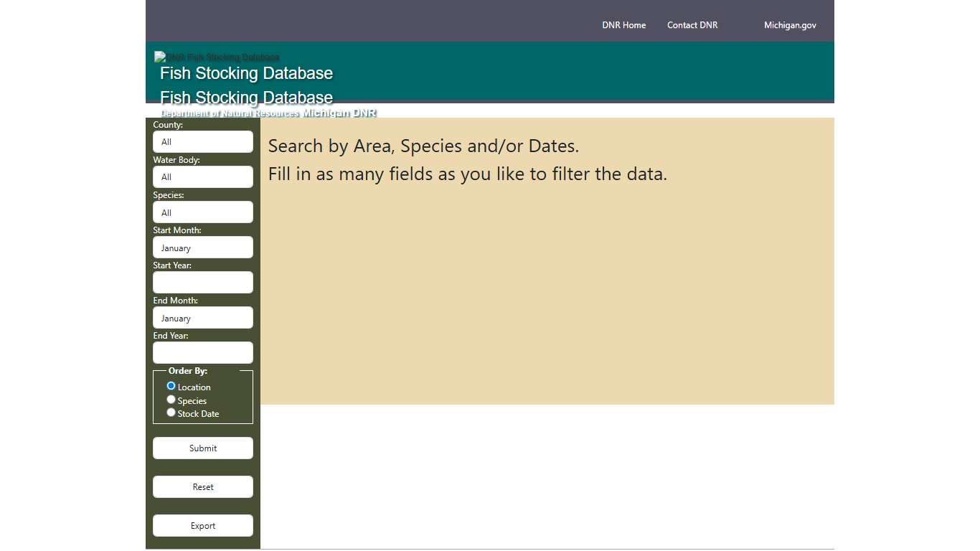Click the "Fill in as many fields" text
This screenshot has height=551, width=980.
coord(467,174)
